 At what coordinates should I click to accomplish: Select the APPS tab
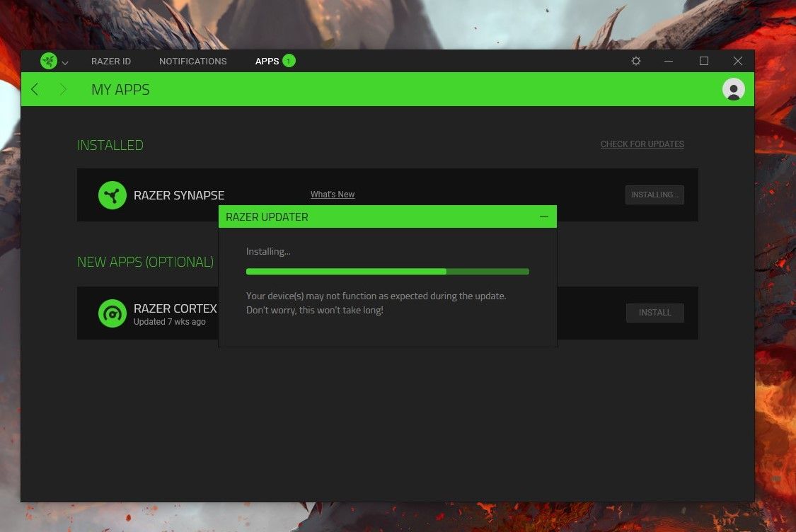tap(267, 62)
